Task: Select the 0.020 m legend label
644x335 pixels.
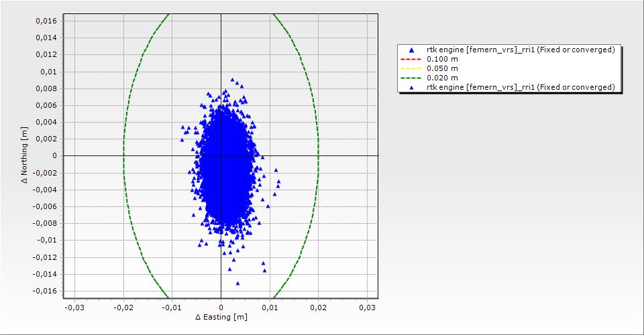Action: coord(443,78)
